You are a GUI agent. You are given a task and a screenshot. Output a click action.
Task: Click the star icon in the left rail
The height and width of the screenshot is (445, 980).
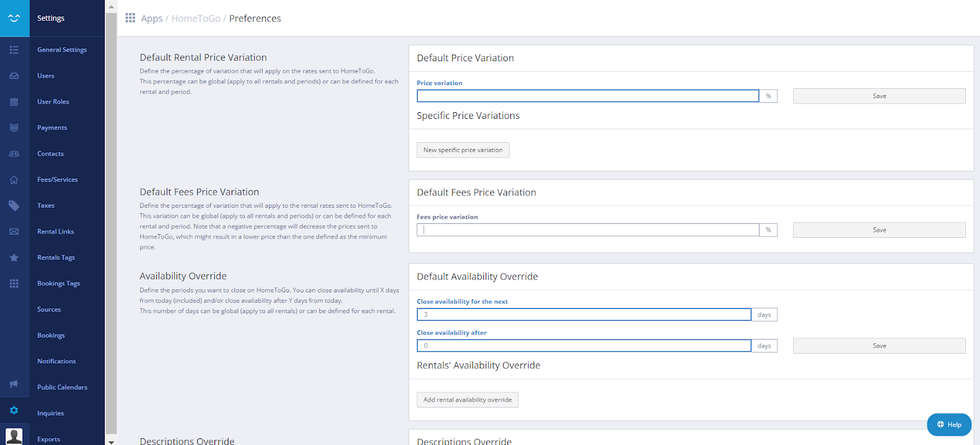click(14, 257)
